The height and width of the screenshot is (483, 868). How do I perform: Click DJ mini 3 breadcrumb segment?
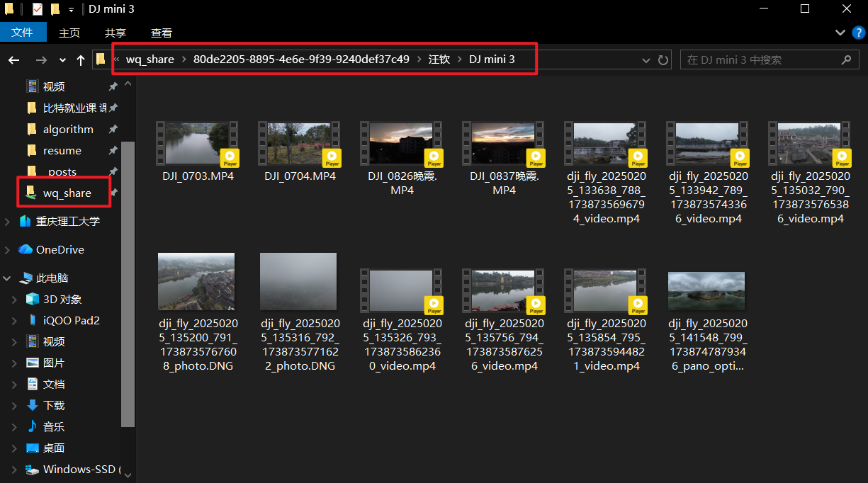click(492, 59)
